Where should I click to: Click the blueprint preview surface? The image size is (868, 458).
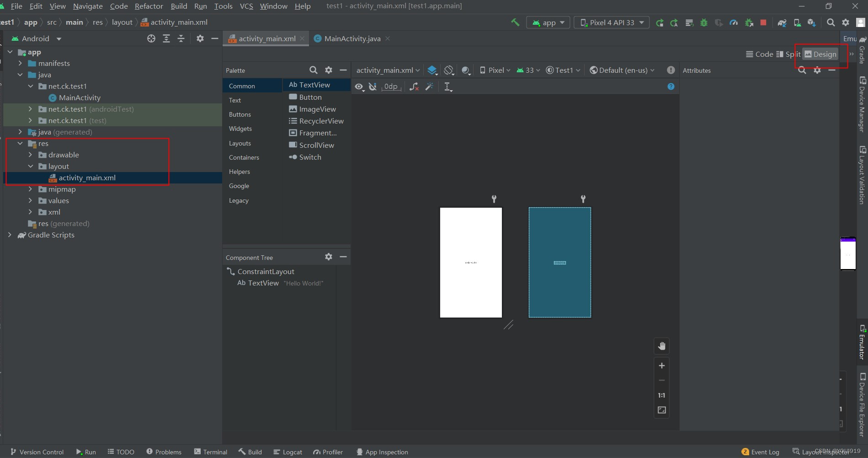[x=559, y=263]
